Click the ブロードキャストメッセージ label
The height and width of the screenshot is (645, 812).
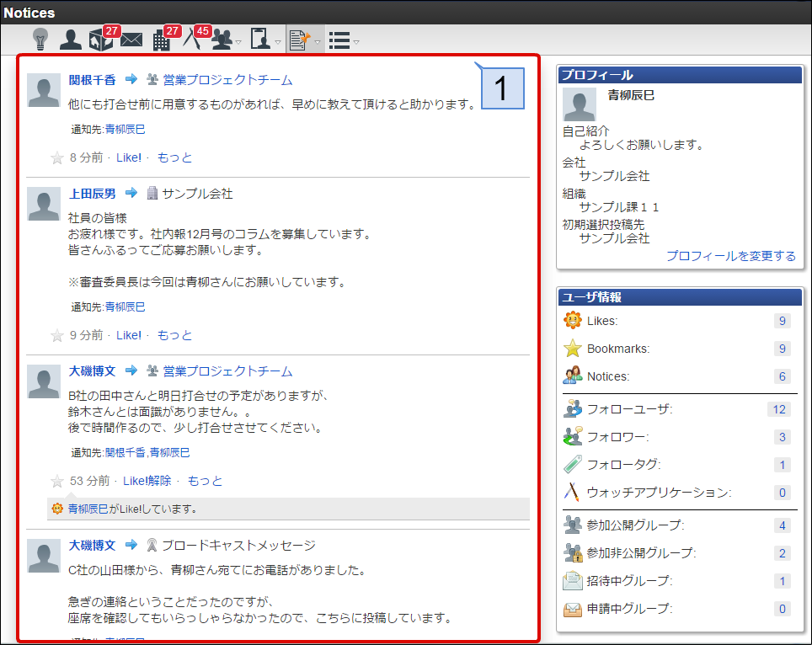point(238,545)
